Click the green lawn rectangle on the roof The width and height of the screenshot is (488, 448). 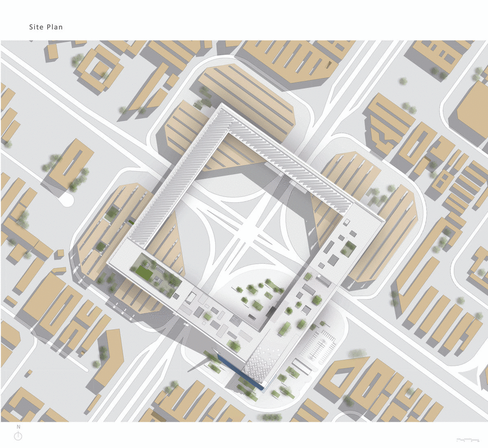pyautogui.click(x=144, y=272)
